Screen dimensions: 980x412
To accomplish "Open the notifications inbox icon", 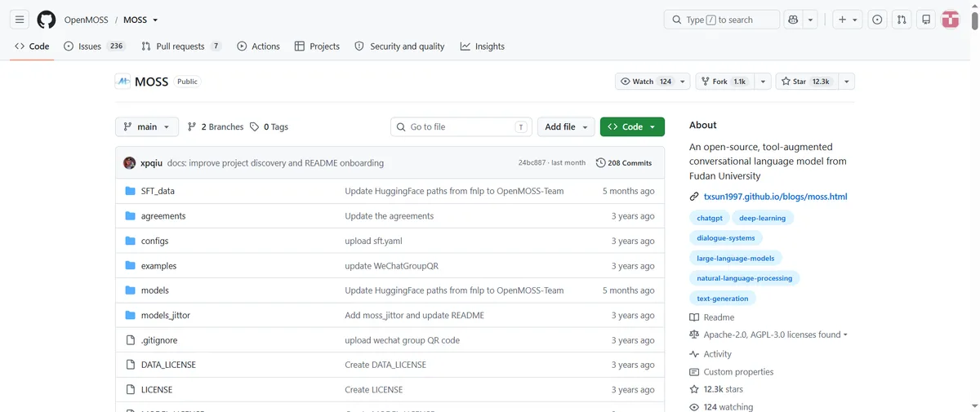I will (x=926, y=20).
